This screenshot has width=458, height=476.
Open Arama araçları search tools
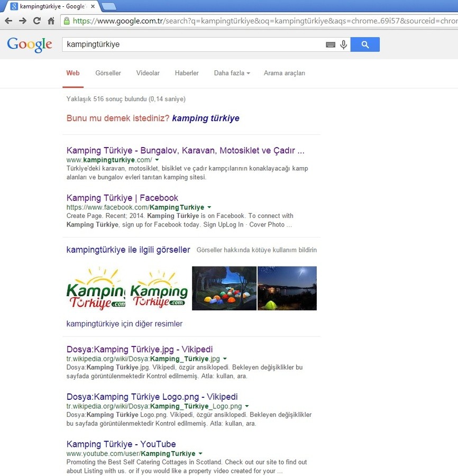[x=285, y=73]
